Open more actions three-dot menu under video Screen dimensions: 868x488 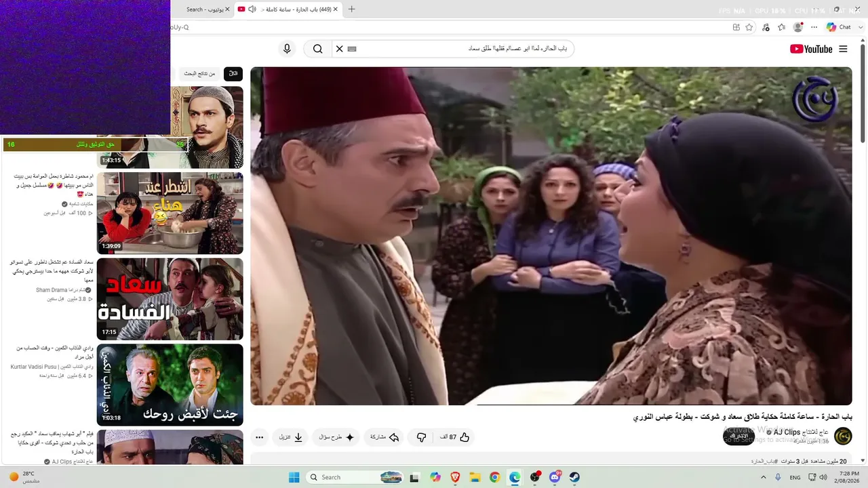(x=259, y=437)
